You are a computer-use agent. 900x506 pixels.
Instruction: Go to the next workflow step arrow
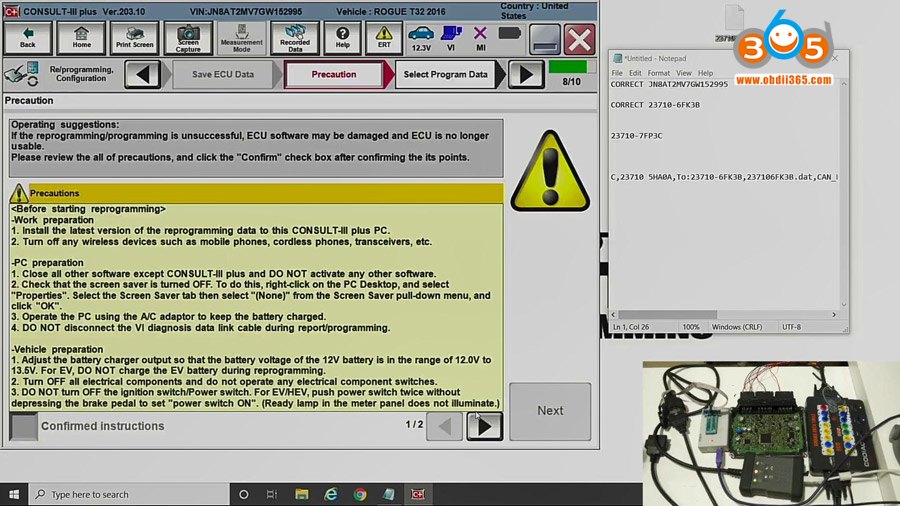[526, 75]
